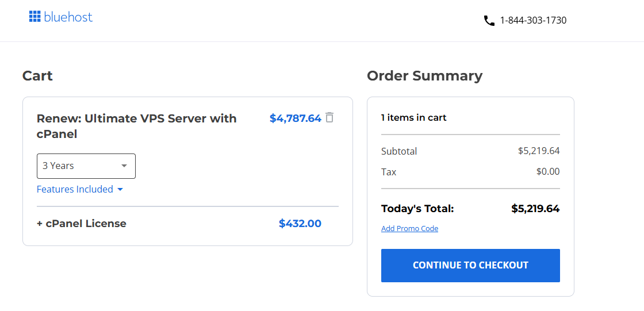Click the cPanel License line item
Viewport: 644px width, 311px height.
[x=81, y=224]
